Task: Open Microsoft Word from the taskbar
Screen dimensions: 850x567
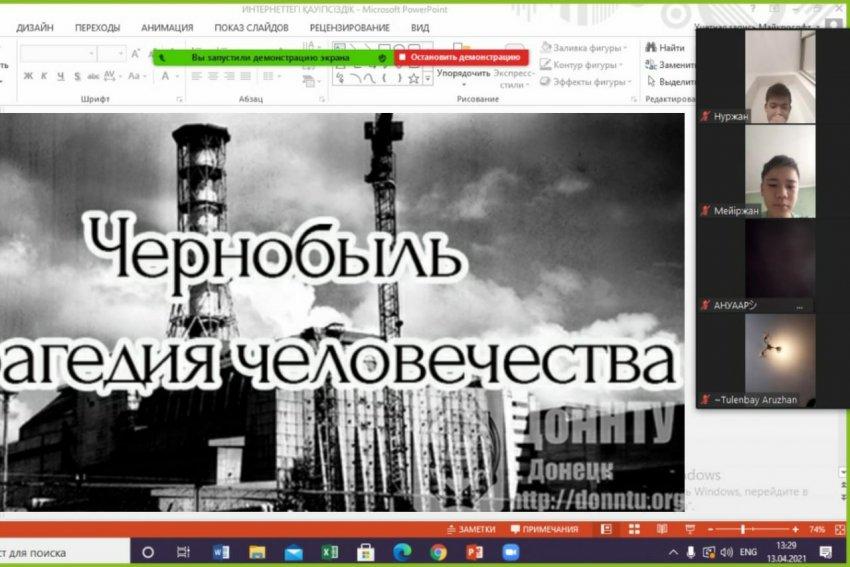Action: pos(221,552)
